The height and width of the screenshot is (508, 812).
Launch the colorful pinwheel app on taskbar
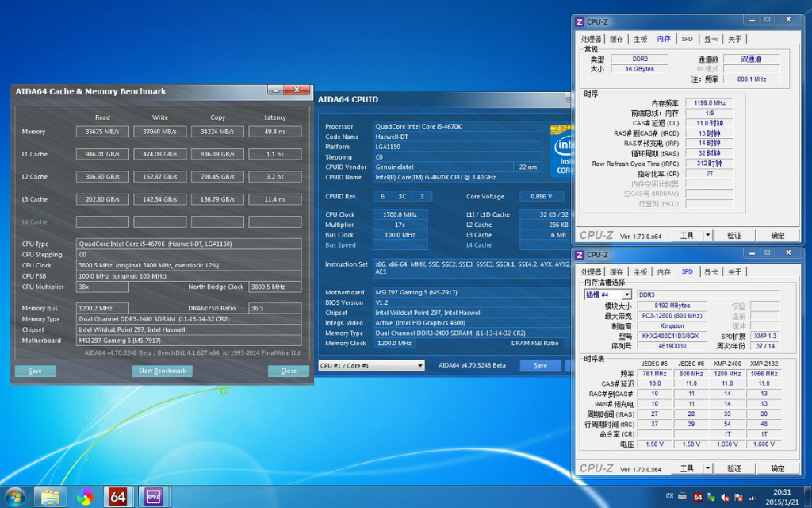pyautogui.click(x=85, y=497)
